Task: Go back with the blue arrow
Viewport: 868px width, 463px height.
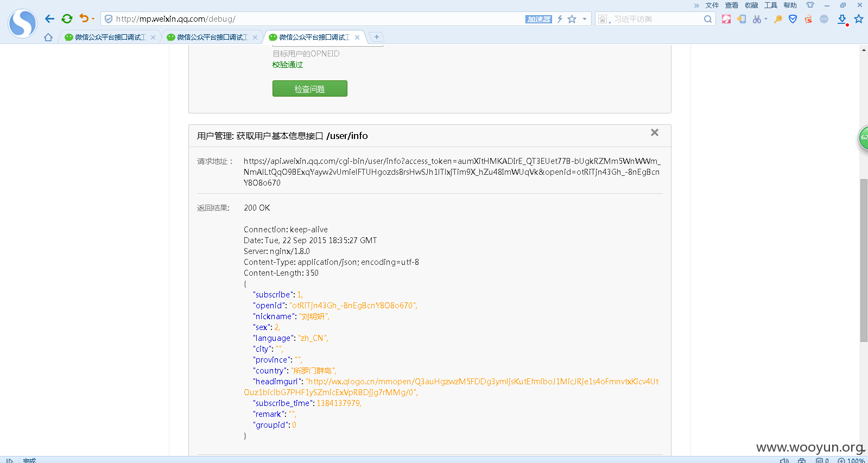Action: point(49,19)
